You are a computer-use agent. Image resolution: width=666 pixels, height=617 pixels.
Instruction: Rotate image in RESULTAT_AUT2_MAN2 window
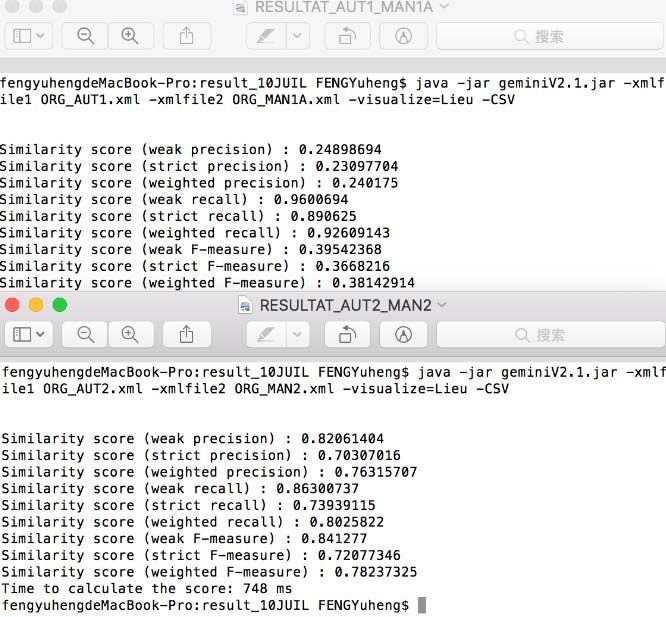(347, 335)
